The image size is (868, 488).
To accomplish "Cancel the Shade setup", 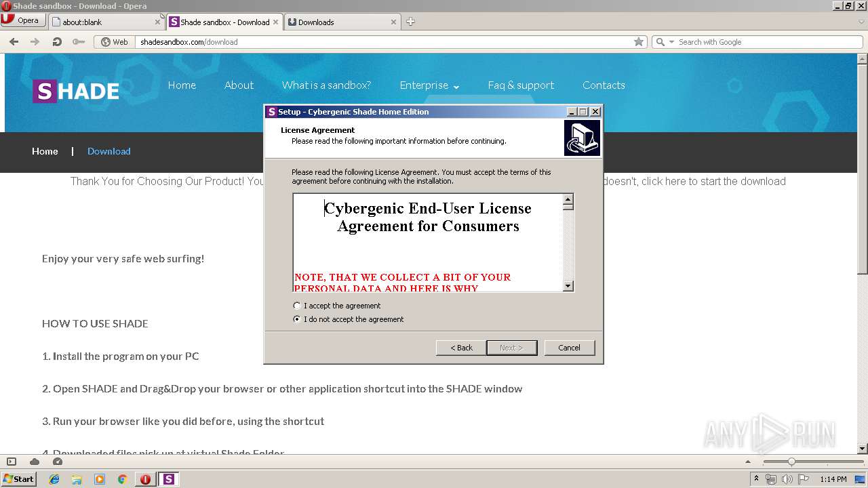I will (x=569, y=348).
